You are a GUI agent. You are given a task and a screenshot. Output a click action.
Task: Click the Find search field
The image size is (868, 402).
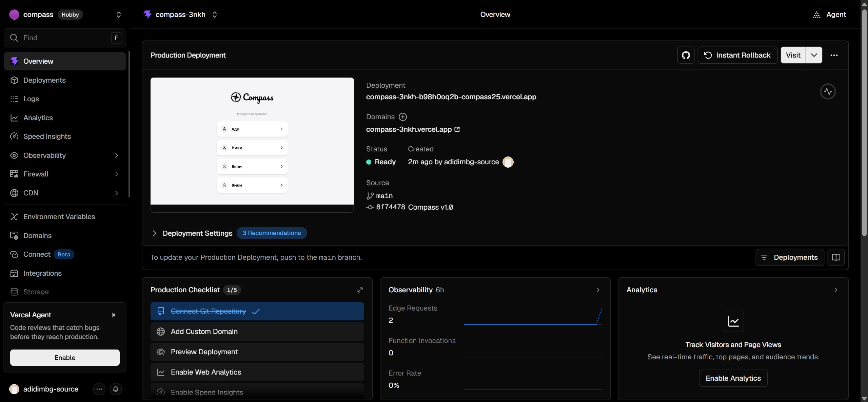click(x=65, y=38)
